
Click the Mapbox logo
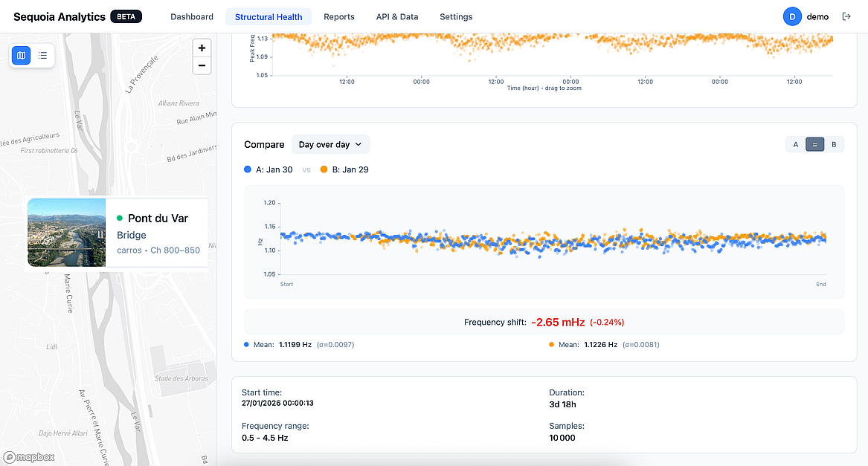(28, 457)
